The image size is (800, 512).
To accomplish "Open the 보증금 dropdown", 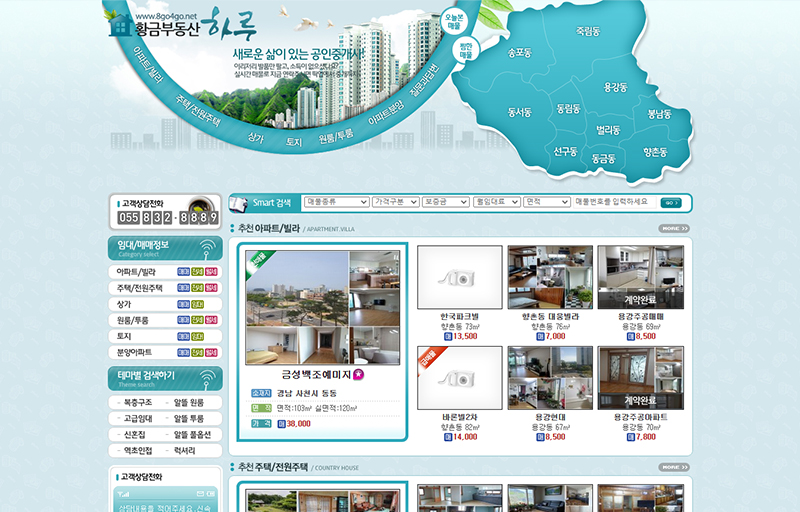I will tap(445, 202).
